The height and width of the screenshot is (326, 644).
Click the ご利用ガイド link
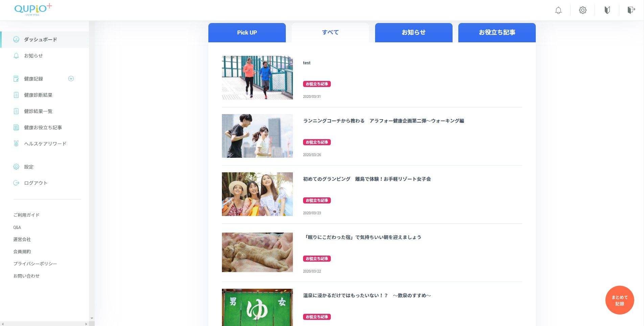(26, 215)
